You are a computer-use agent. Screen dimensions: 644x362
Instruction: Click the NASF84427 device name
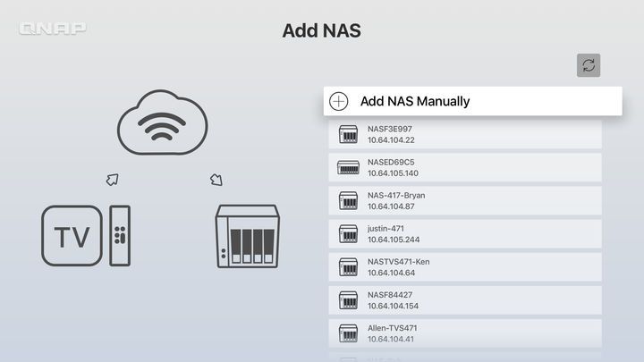[x=389, y=295]
